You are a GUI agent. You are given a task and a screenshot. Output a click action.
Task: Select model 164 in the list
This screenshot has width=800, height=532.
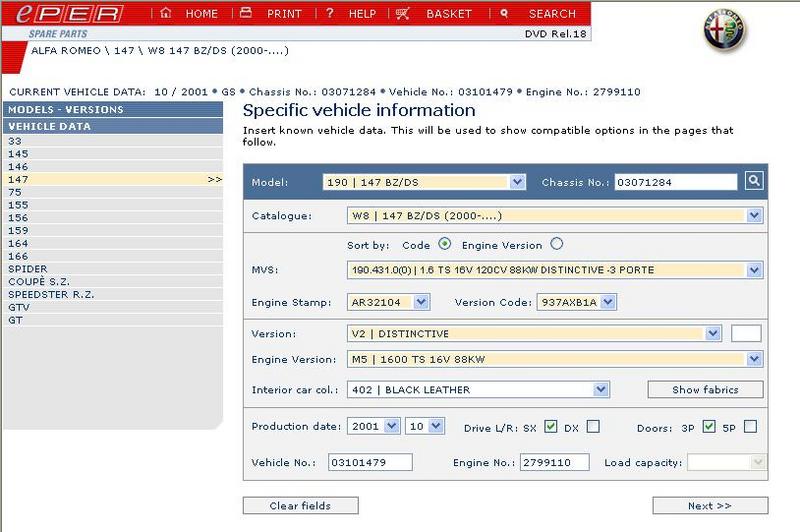113,243
